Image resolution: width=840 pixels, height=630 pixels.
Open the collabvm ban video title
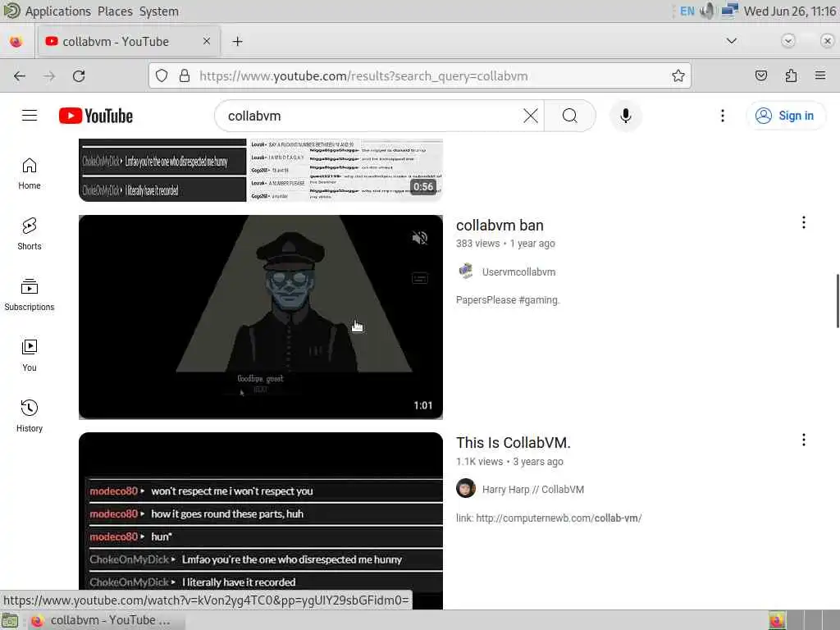coord(500,226)
